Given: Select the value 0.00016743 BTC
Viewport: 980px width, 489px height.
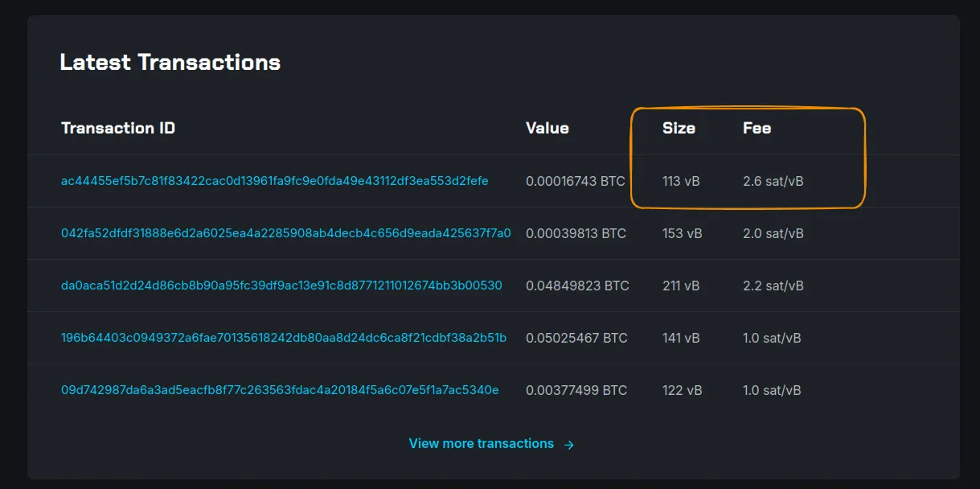Looking at the screenshot, I should click(x=576, y=181).
